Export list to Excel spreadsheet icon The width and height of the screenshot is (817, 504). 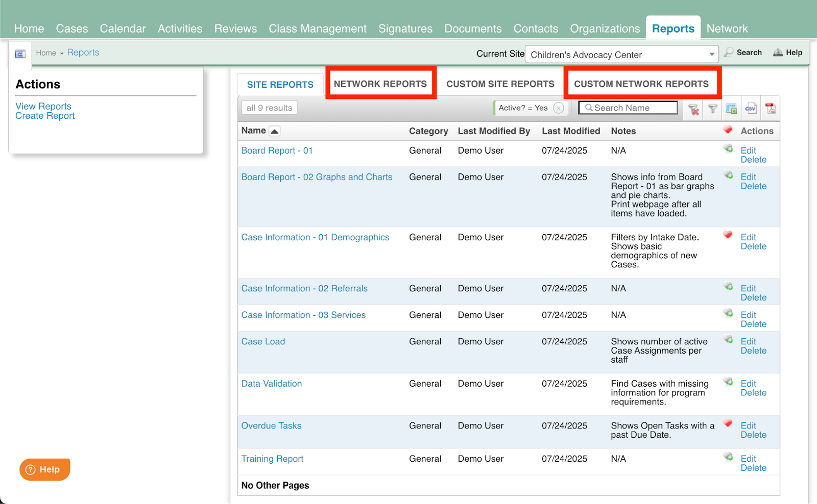pyautogui.click(x=732, y=109)
